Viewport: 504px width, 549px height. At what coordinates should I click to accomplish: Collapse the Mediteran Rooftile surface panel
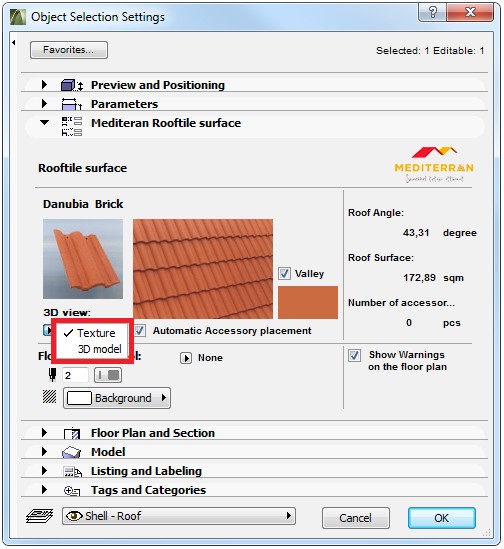point(44,123)
